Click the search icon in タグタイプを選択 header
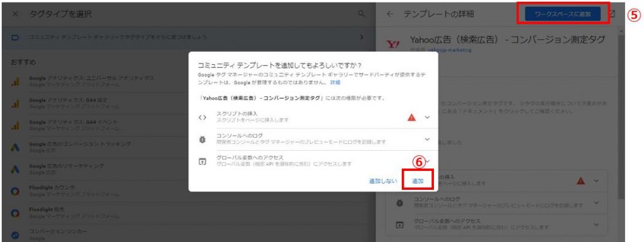Viewport: 644px width, 242px height. [x=362, y=14]
